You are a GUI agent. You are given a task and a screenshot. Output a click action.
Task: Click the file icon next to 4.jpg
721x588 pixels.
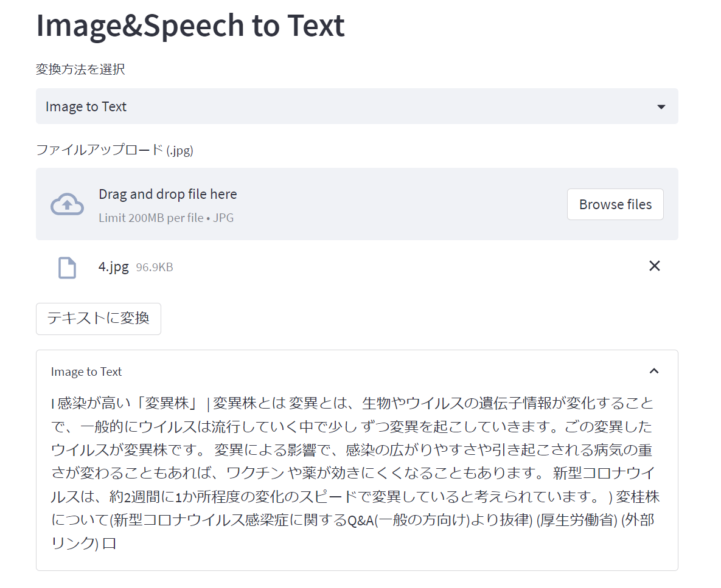coord(67,268)
